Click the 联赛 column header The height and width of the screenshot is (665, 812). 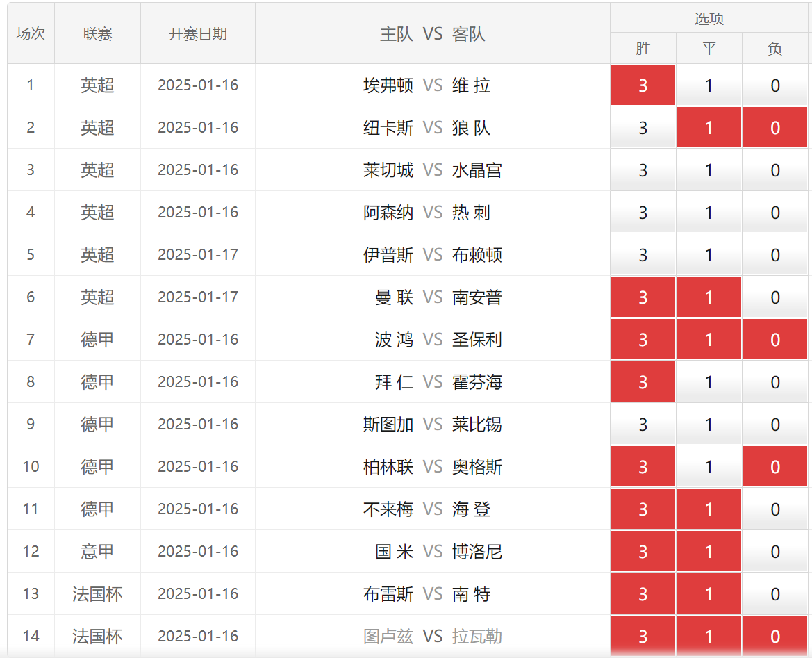pos(97,33)
